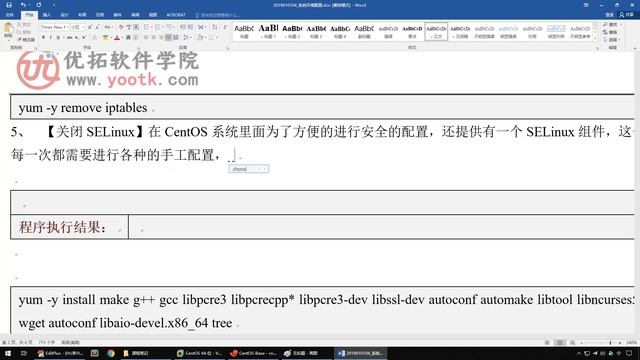Screen dimensions: 640x360
Task: Apply character shading
Action: pyautogui.click(x=128, y=38)
